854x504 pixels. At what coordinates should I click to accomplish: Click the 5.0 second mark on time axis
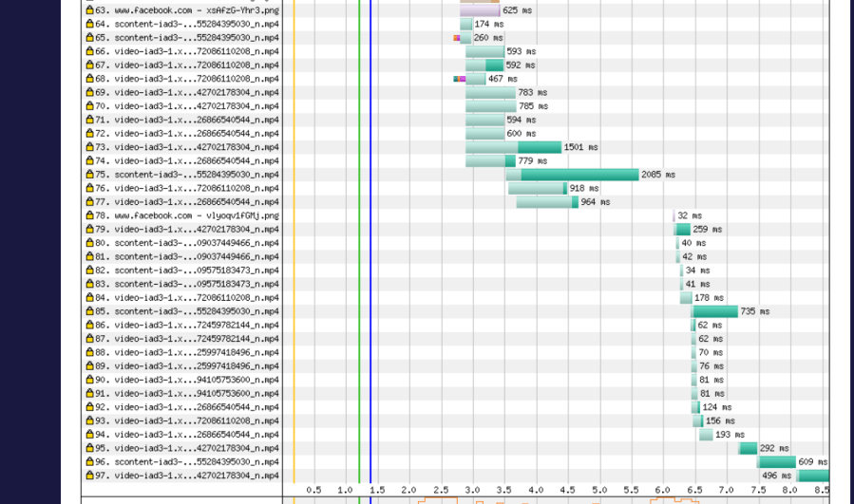599,490
